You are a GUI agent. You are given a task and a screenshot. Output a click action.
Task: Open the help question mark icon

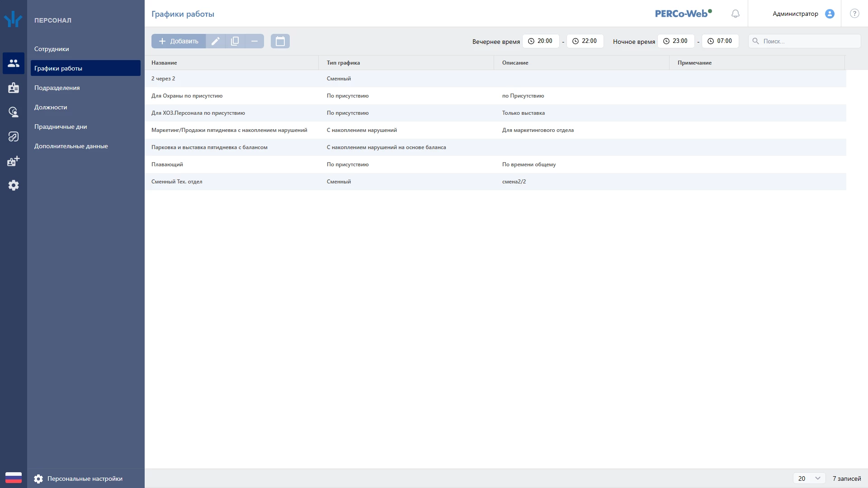coord(854,14)
